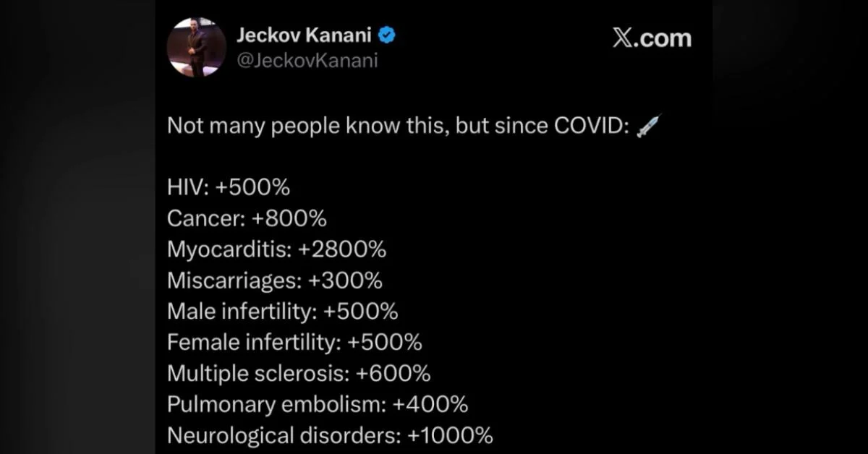This screenshot has height=454, width=868.
Task: Click the Male infertility label
Action: (x=241, y=312)
